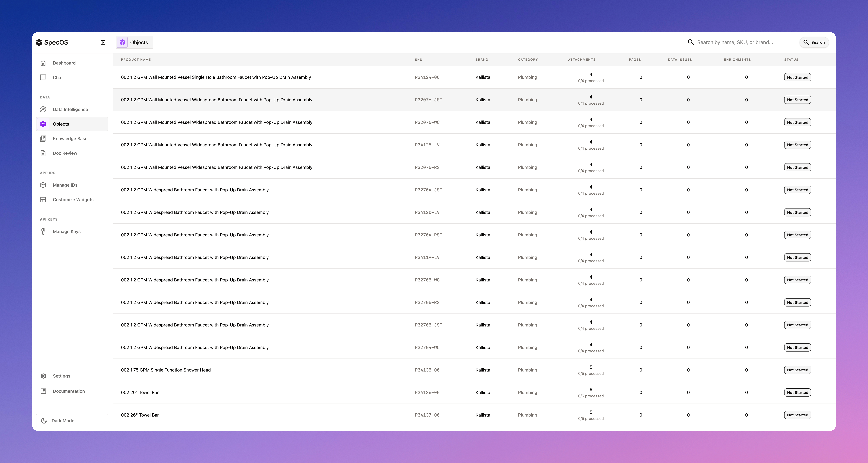Open Documentation from sidebar bottom
This screenshot has height=463, width=868.
(x=68, y=391)
